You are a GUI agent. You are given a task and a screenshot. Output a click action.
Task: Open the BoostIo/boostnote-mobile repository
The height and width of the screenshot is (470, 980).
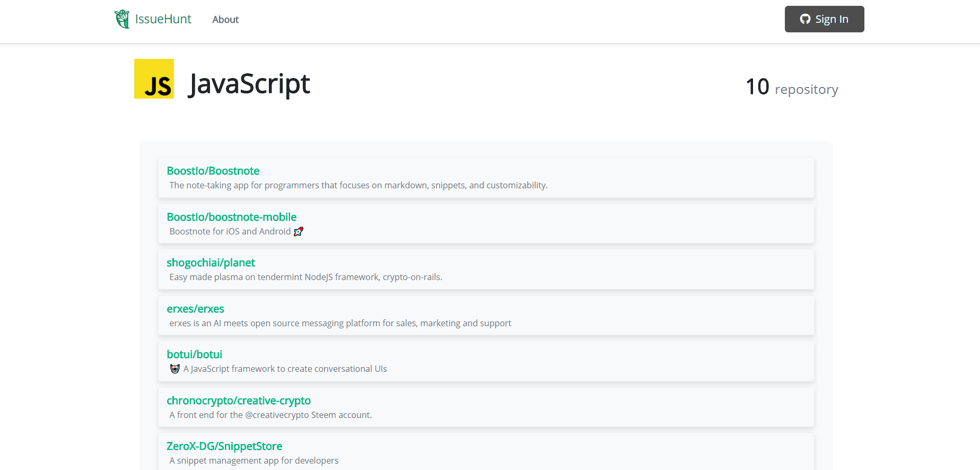click(231, 217)
